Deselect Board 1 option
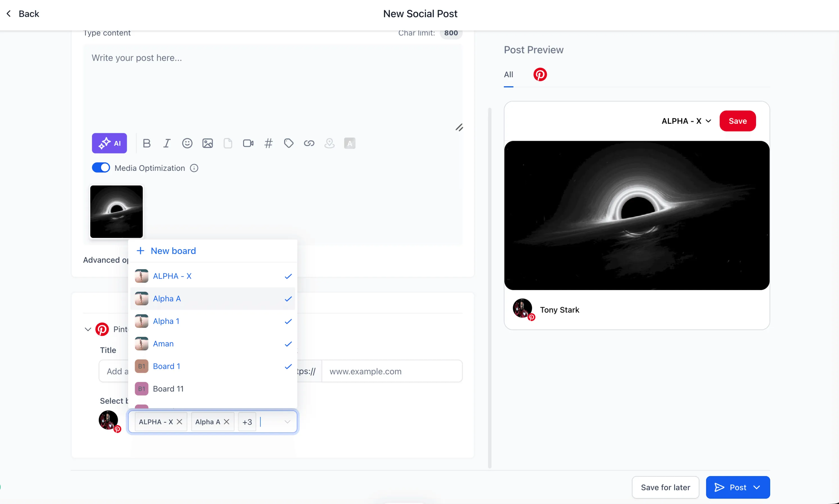The height and width of the screenshot is (504, 839). [x=212, y=366]
